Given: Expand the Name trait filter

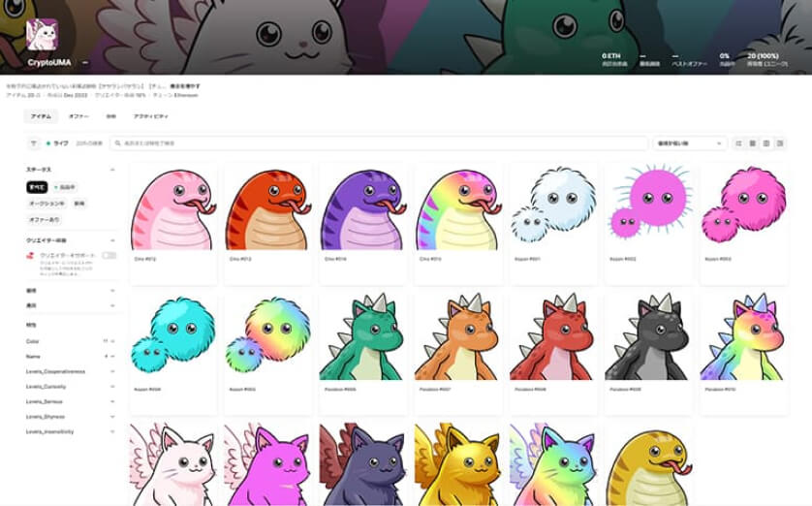Looking at the screenshot, I should [71, 357].
